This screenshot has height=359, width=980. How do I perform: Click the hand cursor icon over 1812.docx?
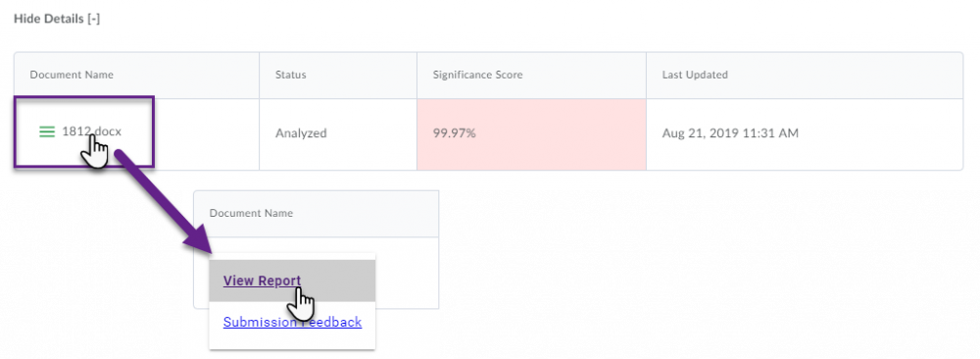pos(95,152)
